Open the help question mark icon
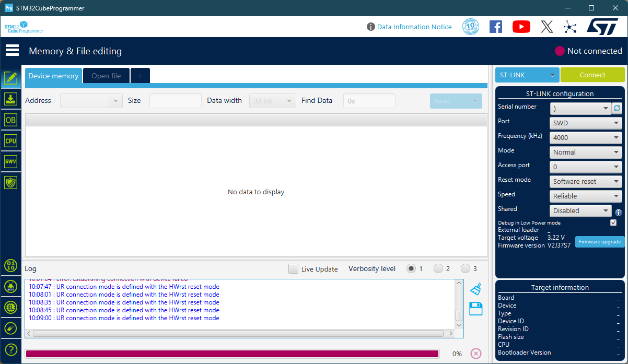 click(10, 349)
